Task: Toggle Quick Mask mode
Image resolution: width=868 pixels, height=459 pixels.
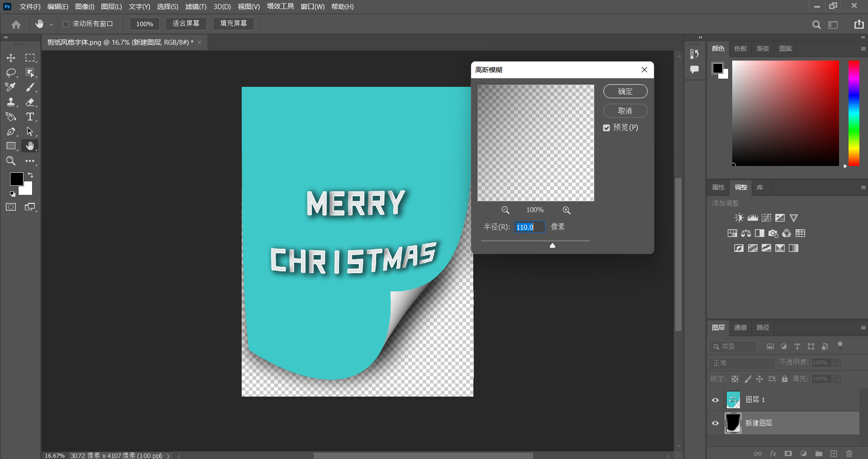Action: (x=11, y=207)
